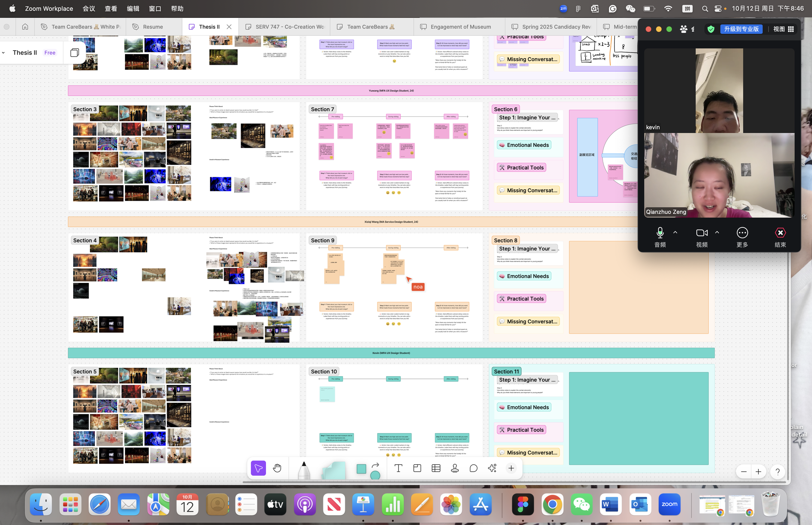Select the comment bubble tool
This screenshot has height=525, width=812.
[473, 468]
